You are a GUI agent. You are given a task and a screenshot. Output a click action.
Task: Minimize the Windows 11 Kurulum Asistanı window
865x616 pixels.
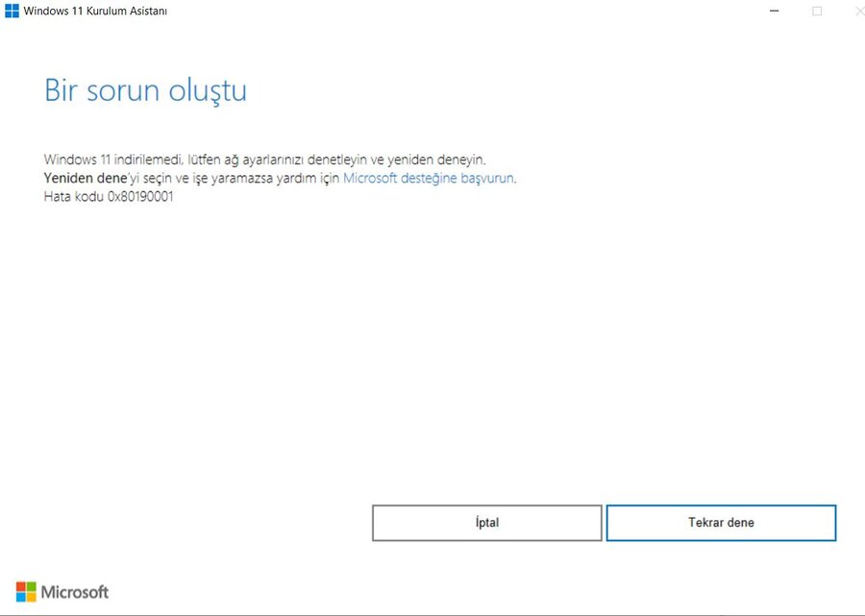coord(775,11)
